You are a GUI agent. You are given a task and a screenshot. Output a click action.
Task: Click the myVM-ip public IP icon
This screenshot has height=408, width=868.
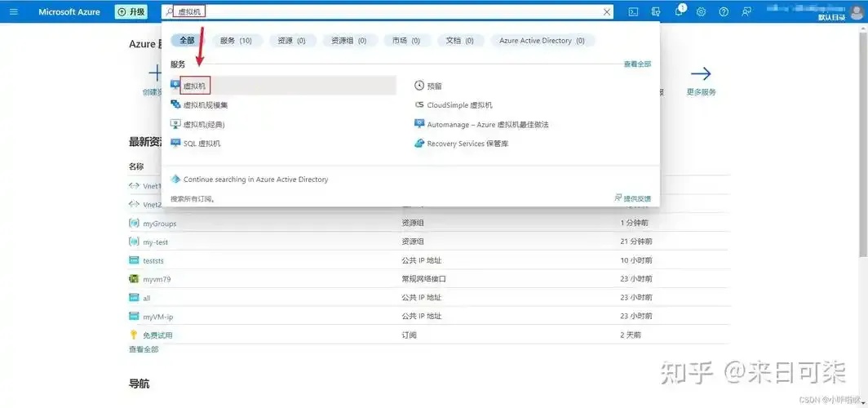tap(134, 316)
